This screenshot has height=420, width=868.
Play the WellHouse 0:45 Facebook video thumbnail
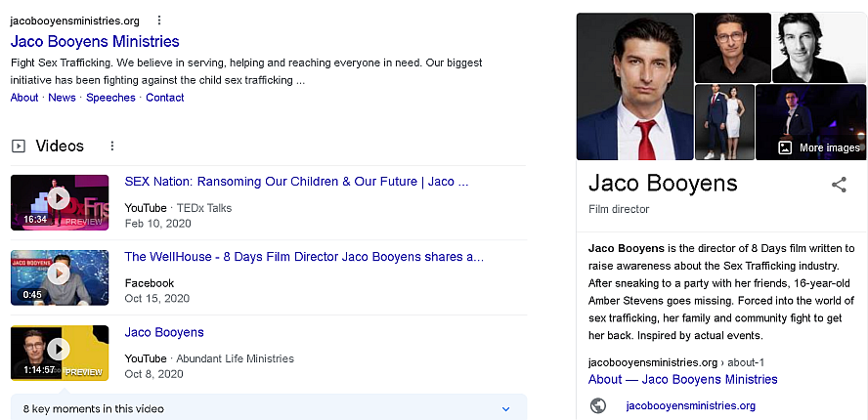pos(60,277)
